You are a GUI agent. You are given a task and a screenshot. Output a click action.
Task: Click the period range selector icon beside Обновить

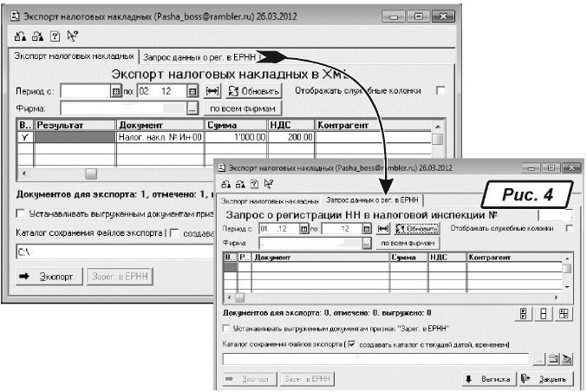pyautogui.click(x=216, y=90)
